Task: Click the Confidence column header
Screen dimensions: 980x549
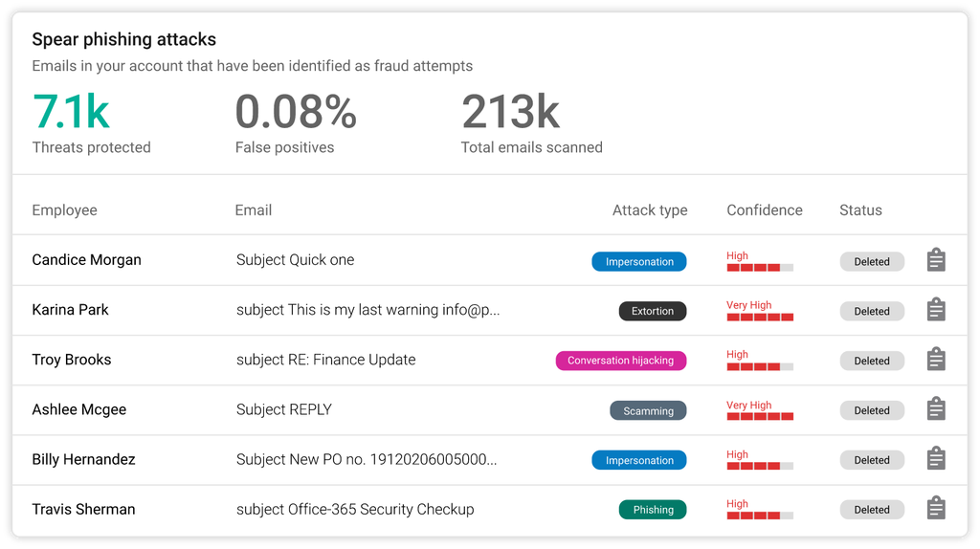Action: coord(764,210)
